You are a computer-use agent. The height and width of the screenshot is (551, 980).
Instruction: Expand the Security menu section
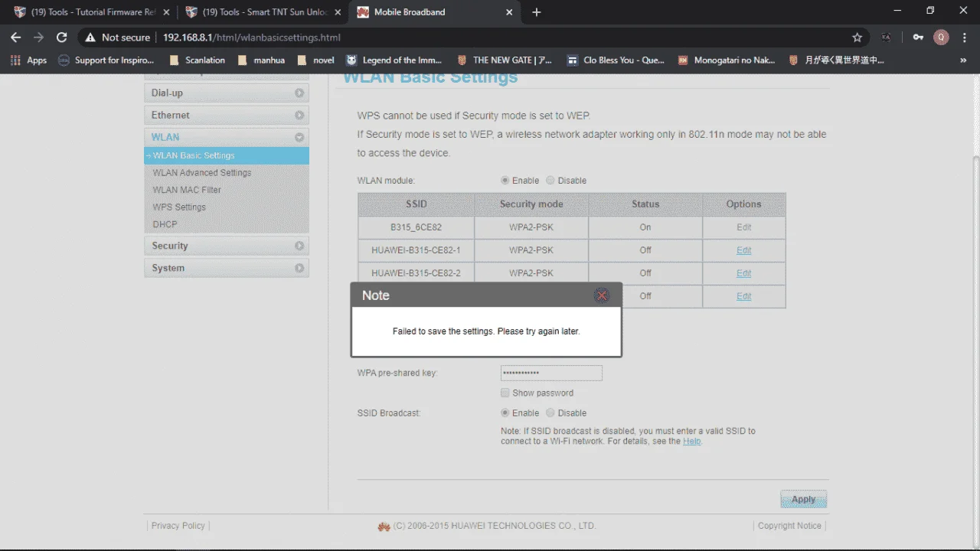pos(299,246)
